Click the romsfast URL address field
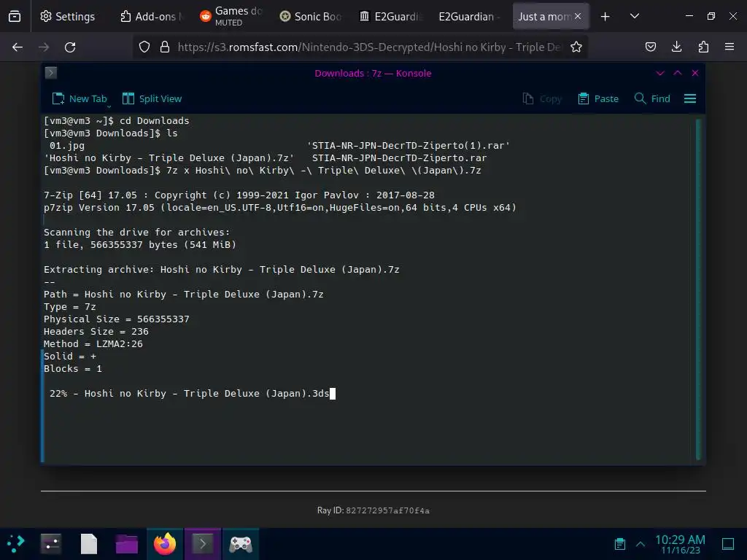The image size is (747, 560). (x=369, y=47)
